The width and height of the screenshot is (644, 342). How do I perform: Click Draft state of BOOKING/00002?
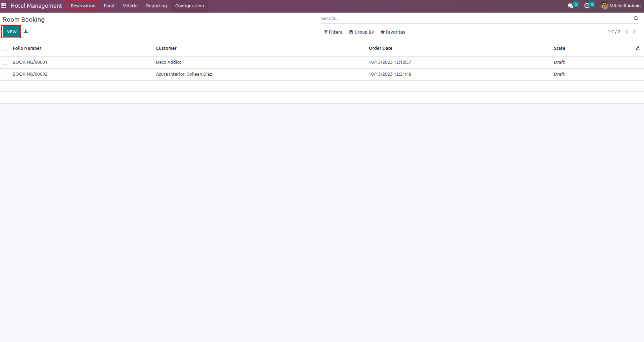[559, 74]
